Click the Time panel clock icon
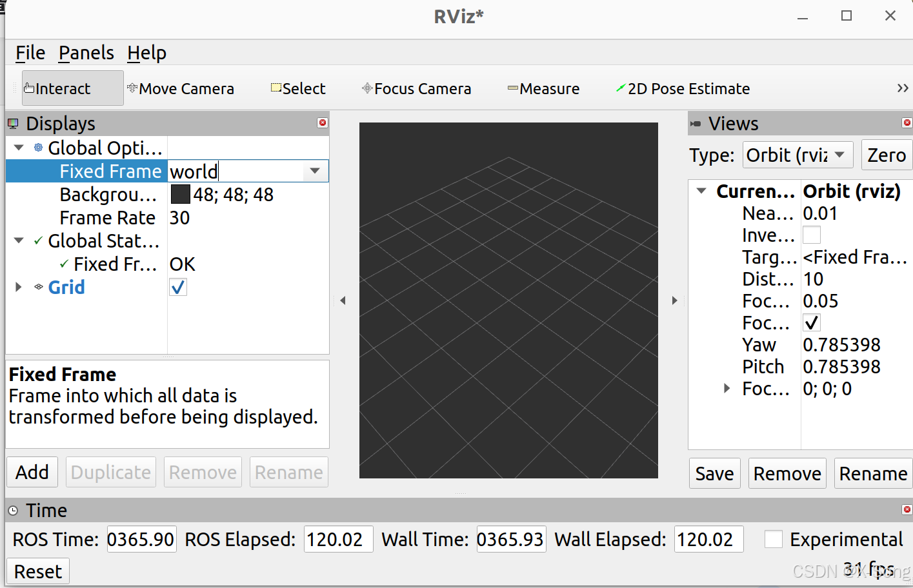The height and width of the screenshot is (588, 913). click(13, 511)
